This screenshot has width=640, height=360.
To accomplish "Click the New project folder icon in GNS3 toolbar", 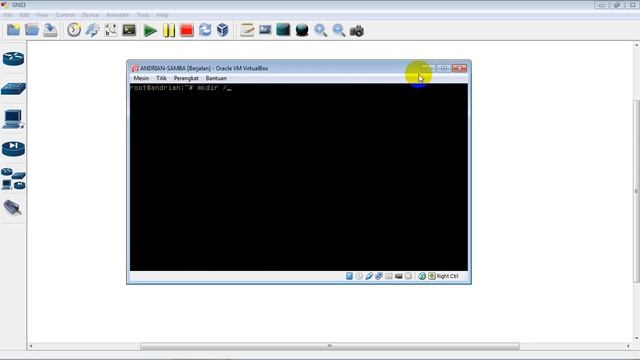I will [13, 30].
